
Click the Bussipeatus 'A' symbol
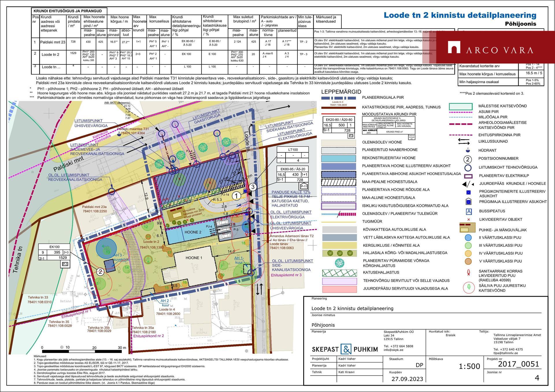(x=469, y=211)
